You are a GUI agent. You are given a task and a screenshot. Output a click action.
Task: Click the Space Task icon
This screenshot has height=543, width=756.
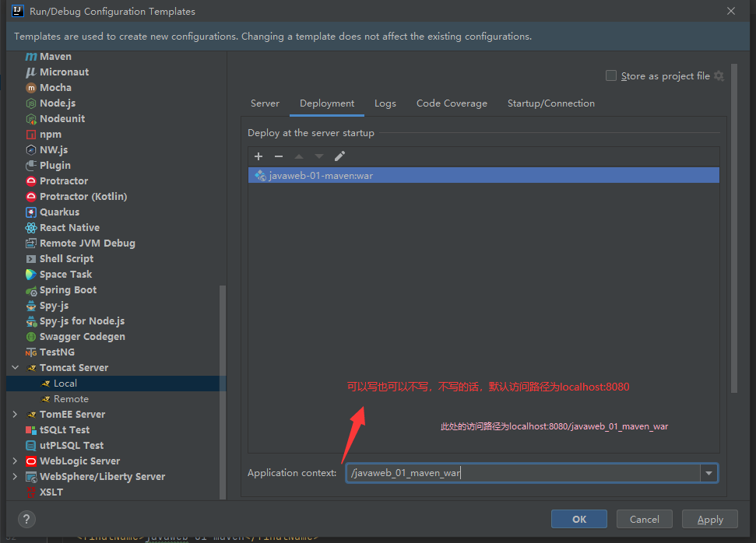click(31, 275)
